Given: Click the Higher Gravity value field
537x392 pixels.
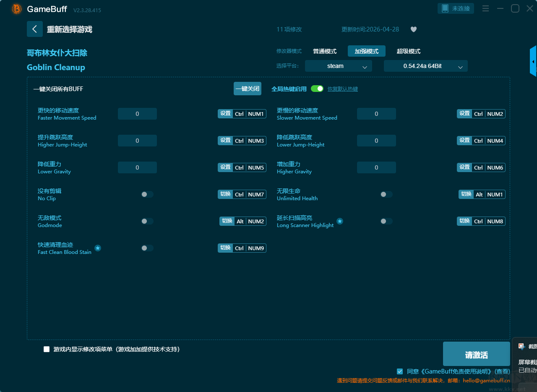Looking at the screenshot, I should pyautogui.click(x=376, y=167).
